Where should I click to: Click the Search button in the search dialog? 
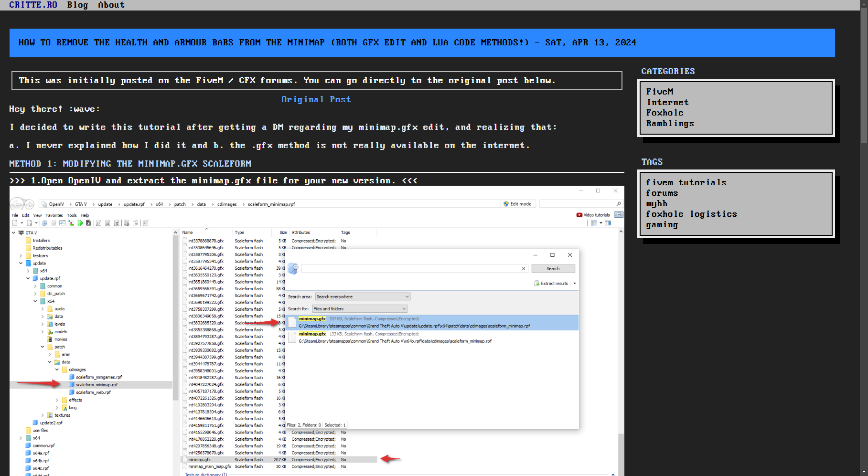[553, 268]
